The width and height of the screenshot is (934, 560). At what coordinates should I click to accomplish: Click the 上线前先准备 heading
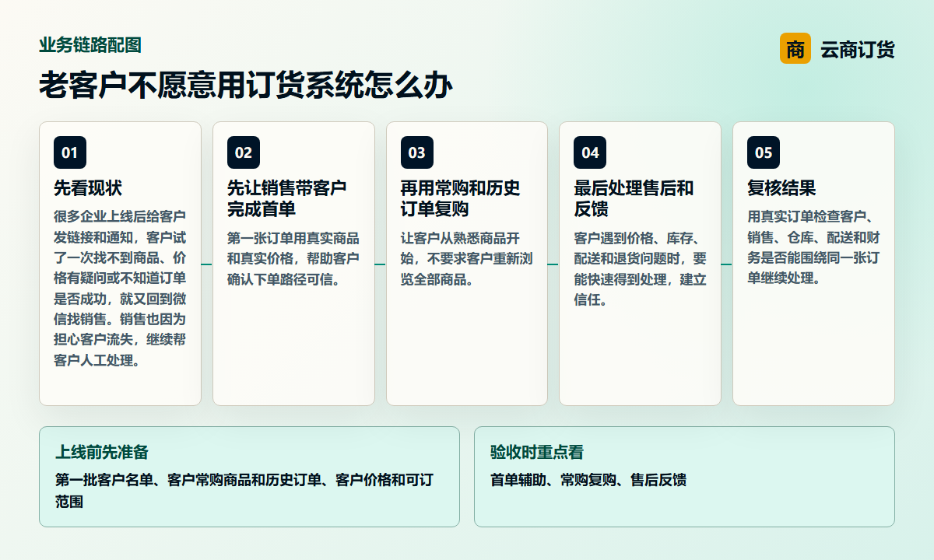(x=102, y=452)
